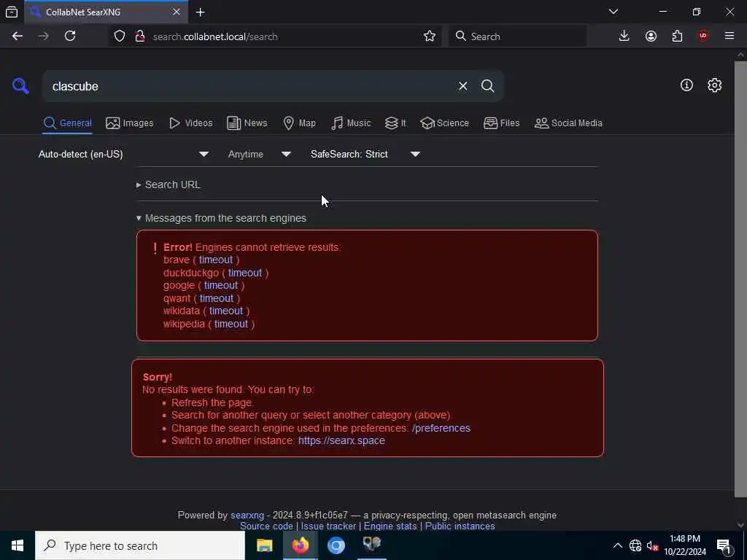Open the blue-ring browser taskbar icon
This screenshot has height=560, width=747.
coord(336,545)
